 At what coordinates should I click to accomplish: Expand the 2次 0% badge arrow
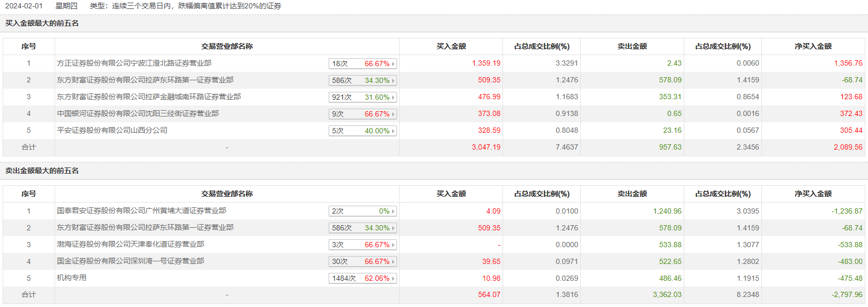pos(393,211)
